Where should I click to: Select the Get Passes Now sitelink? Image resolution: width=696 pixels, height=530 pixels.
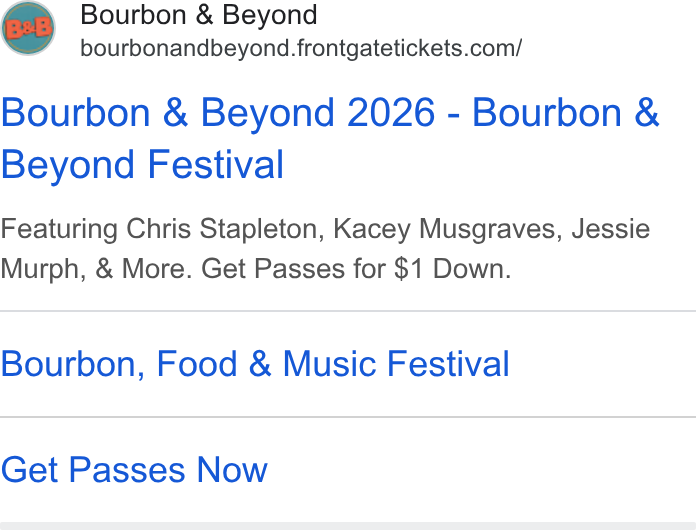click(x=134, y=470)
